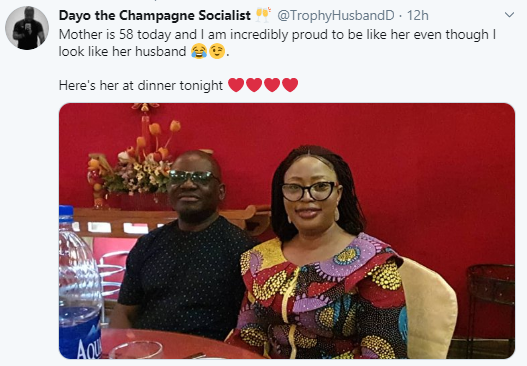The height and width of the screenshot is (366, 527).
Task: Open Dayo's profile picture avatar
Action: [x=27, y=28]
